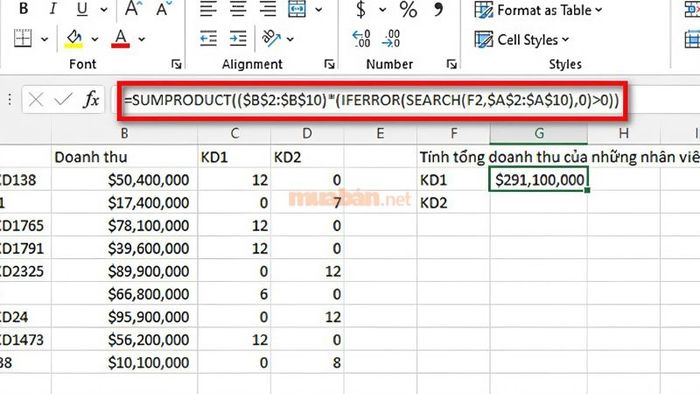Open the Alignment settings dialog launcher

coord(329,65)
